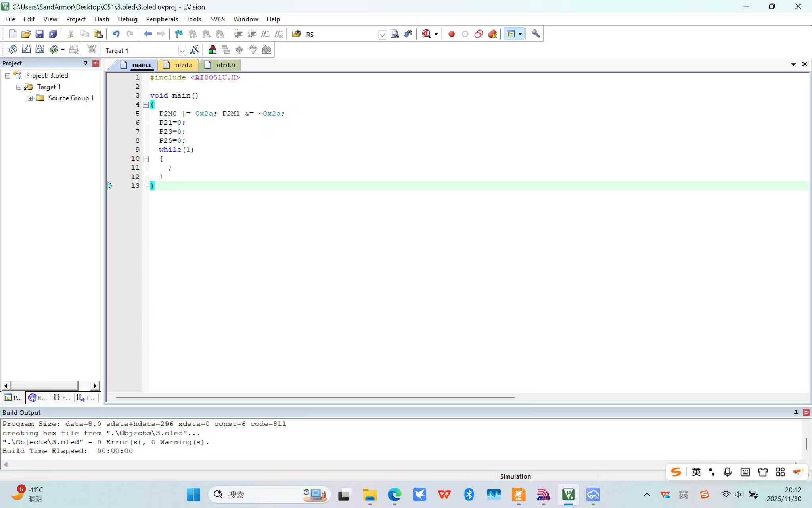Viewport: 812px width, 508px height.
Task: Click the Manage Project Items icon
Action: coord(213,50)
